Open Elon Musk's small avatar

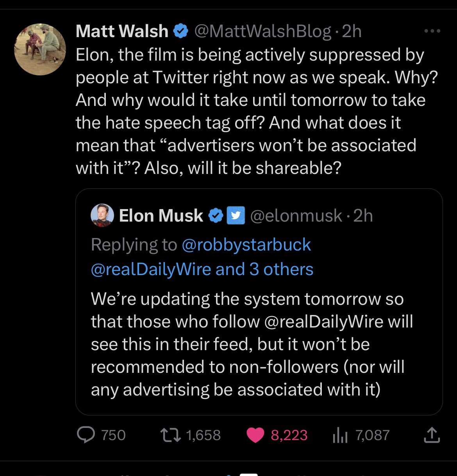point(102,216)
